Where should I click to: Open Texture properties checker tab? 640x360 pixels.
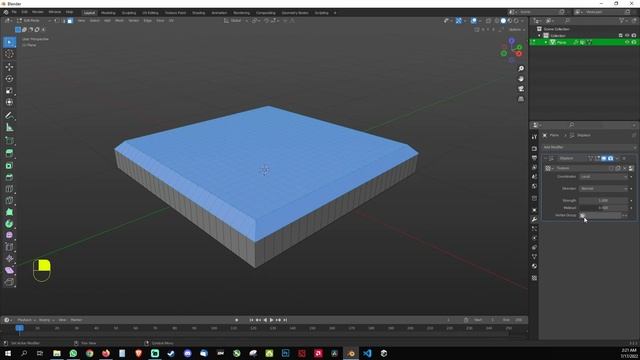pos(534,278)
